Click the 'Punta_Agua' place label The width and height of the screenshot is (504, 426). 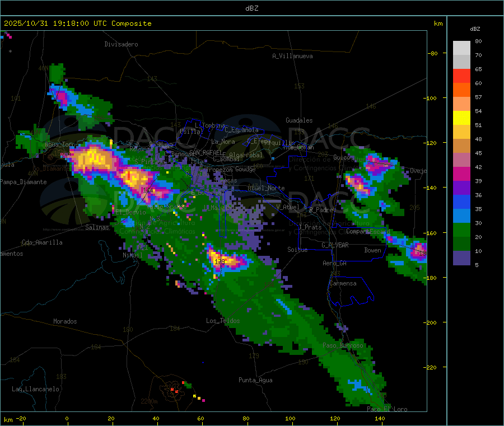[x=255, y=380]
